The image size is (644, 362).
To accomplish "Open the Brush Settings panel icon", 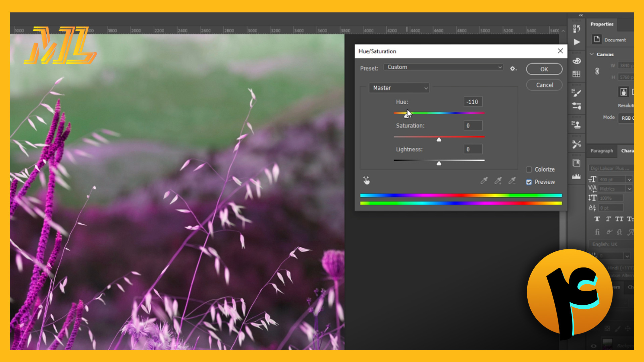I will click(577, 93).
